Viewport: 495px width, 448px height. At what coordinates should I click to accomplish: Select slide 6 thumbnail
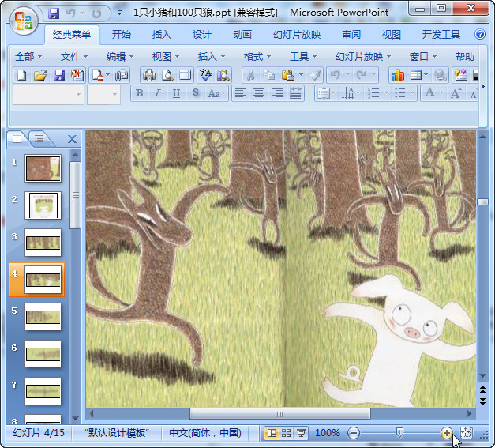coord(43,355)
